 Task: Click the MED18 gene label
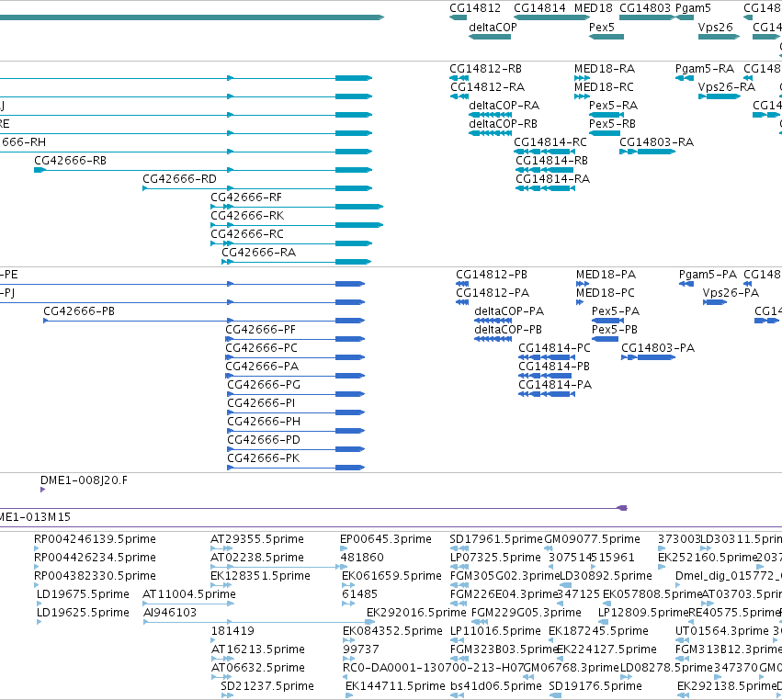(593, 8)
